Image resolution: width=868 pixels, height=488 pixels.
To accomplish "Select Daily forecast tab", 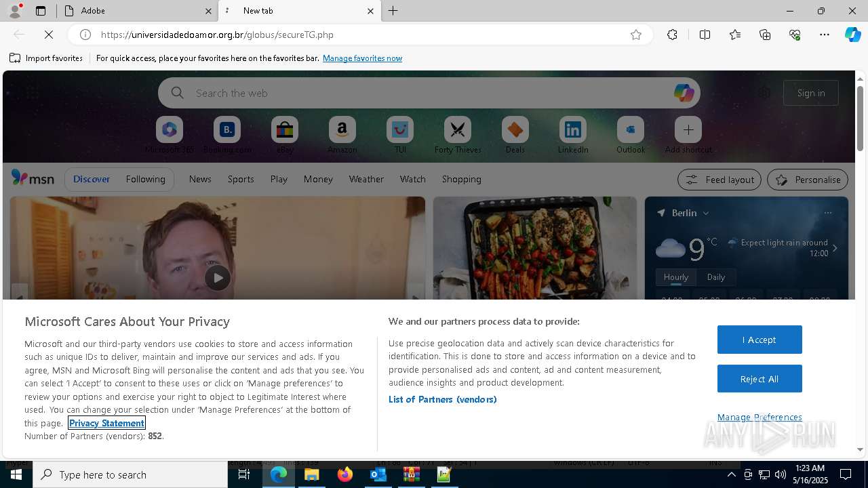I will [716, 277].
